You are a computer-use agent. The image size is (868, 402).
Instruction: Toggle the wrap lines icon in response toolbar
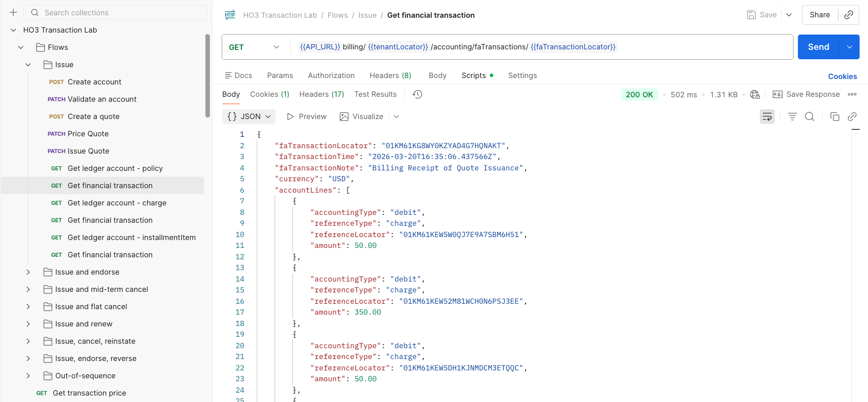(x=767, y=117)
